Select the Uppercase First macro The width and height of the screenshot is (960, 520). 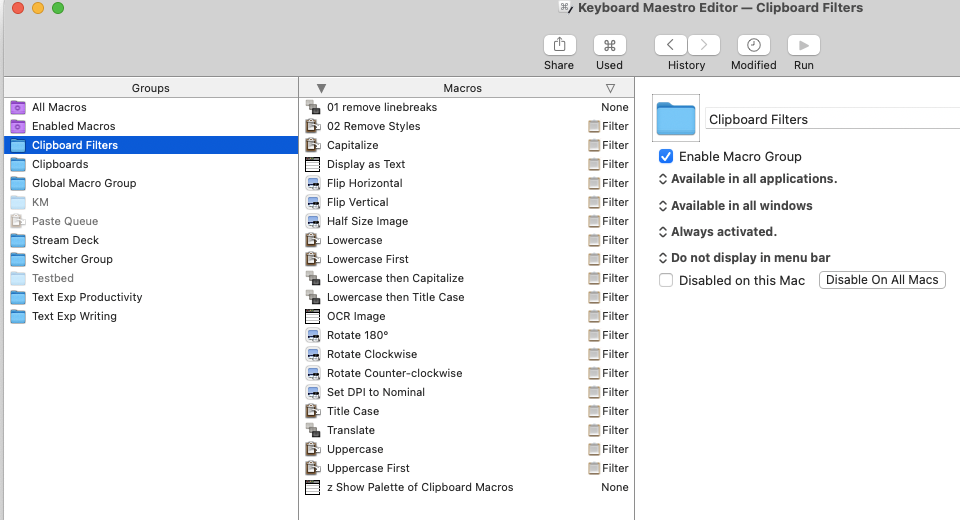coord(467,468)
